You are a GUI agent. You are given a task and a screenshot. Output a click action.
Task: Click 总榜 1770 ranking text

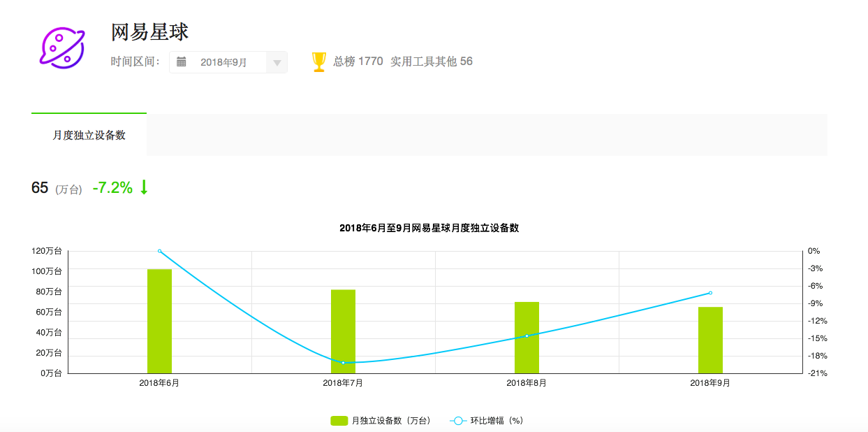click(358, 62)
